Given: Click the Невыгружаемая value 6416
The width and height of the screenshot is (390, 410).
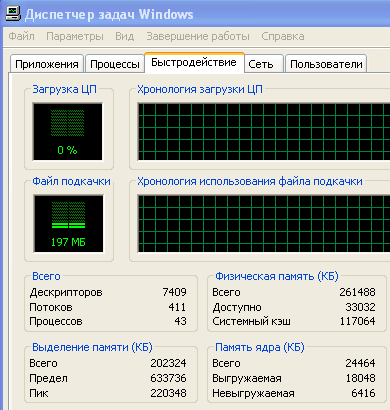Looking at the screenshot, I should pyautogui.click(x=363, y=393).
